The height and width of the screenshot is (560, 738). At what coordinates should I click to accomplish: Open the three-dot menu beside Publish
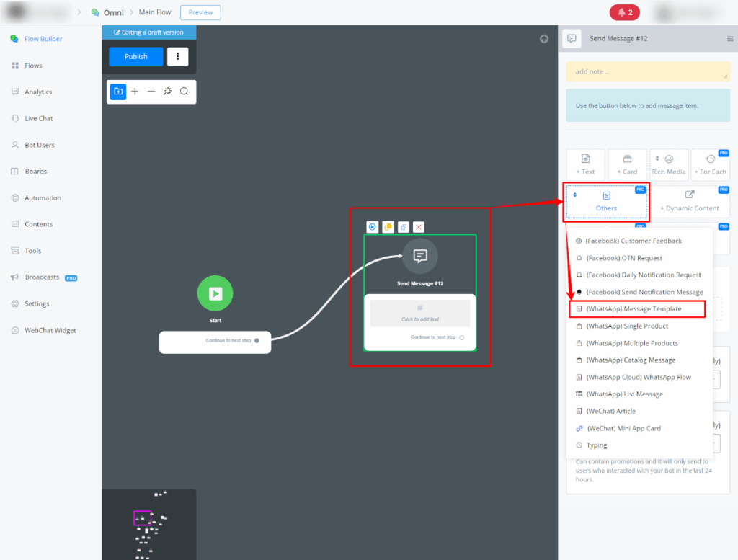pyautogui.click(x=178, y=57)
